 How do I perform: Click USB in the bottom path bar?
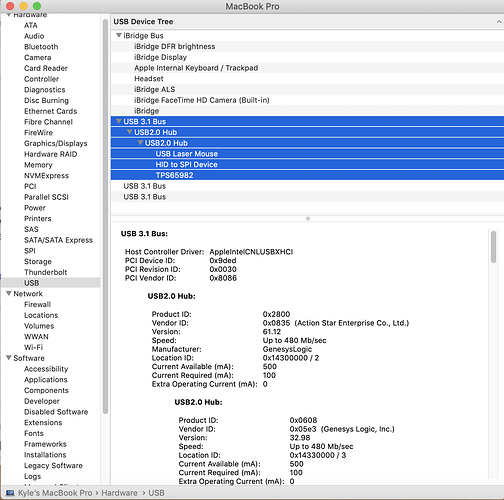click(x=156, y=493)
